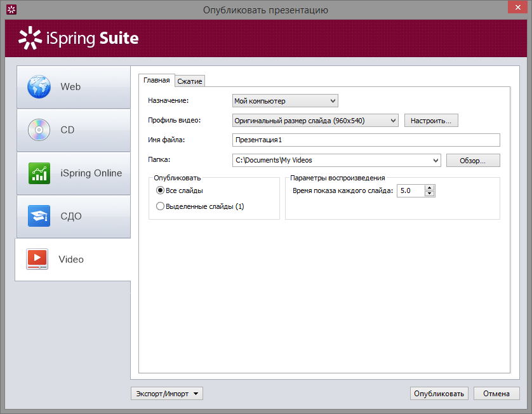The width and height of the screenshot is (532, 414).
Task: Expand the Назначение dropdown
Action: [x=285, y=101]
